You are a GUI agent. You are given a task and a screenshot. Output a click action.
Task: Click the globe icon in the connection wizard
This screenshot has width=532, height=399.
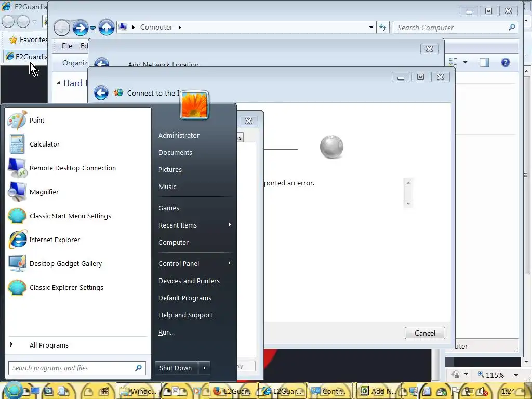point(331,147)
